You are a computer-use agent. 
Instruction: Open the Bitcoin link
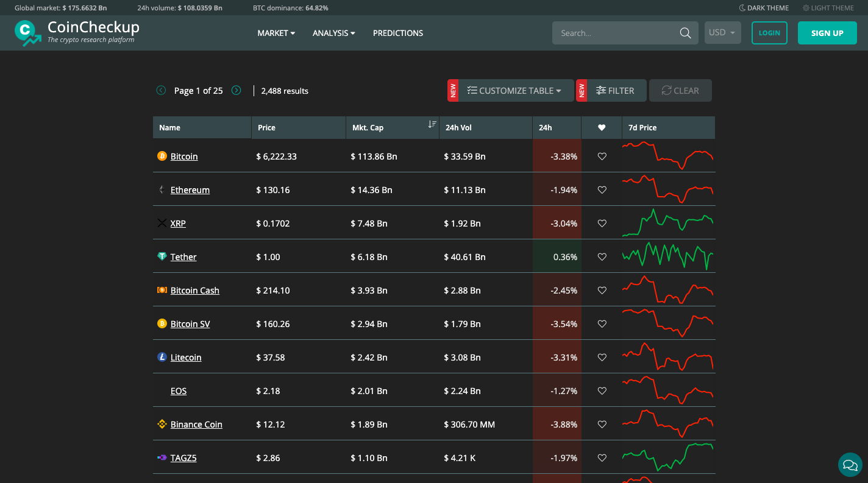184,157
